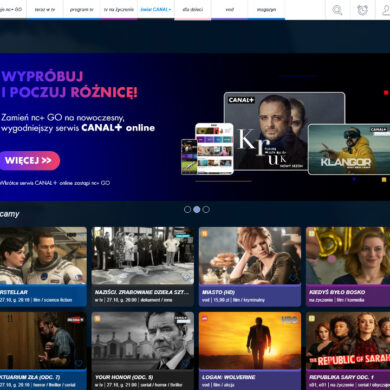
Task: Select first banner carousel dot
Action: pos(188,209)
